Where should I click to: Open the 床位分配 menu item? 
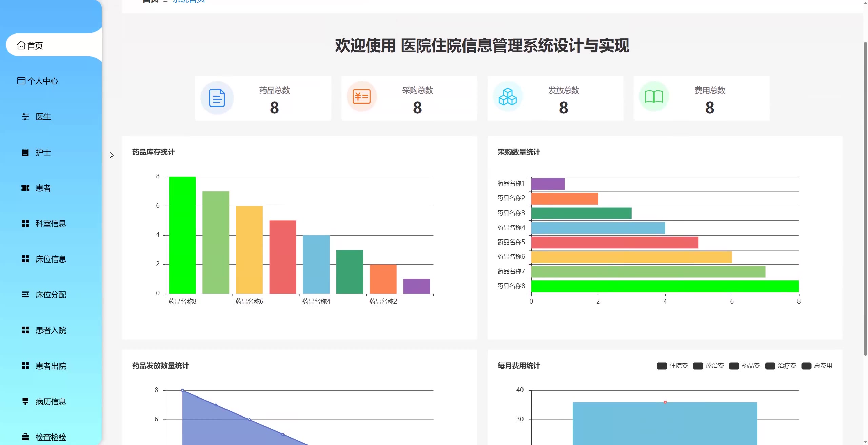point(51,295)
